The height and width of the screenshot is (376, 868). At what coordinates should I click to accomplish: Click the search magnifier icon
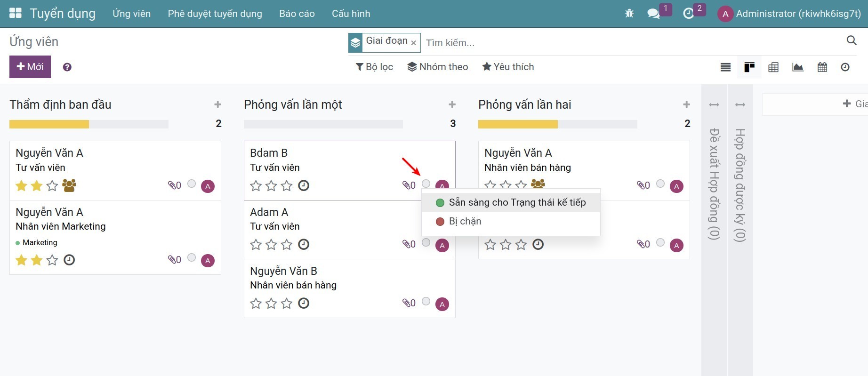851,40
